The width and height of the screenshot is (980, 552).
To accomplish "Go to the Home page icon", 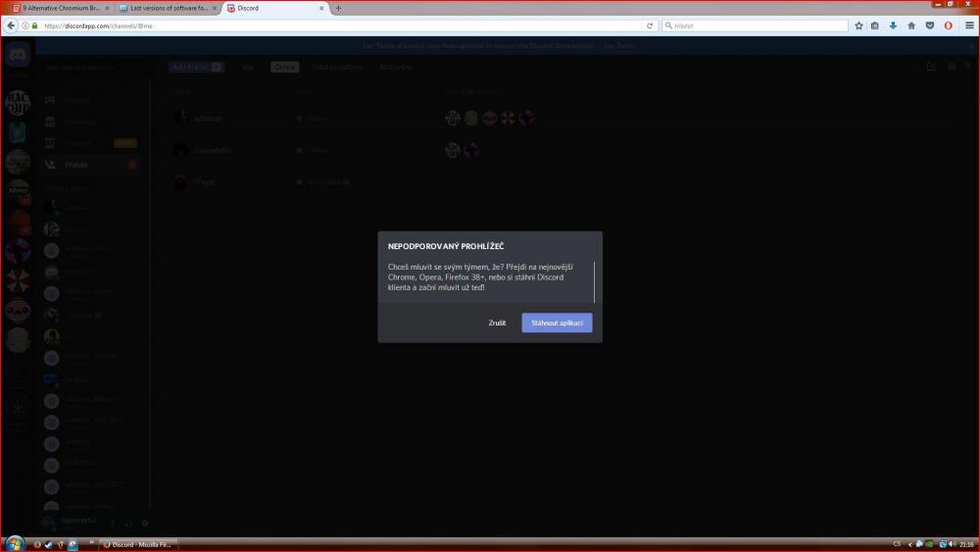I will [x=911, y=25].
